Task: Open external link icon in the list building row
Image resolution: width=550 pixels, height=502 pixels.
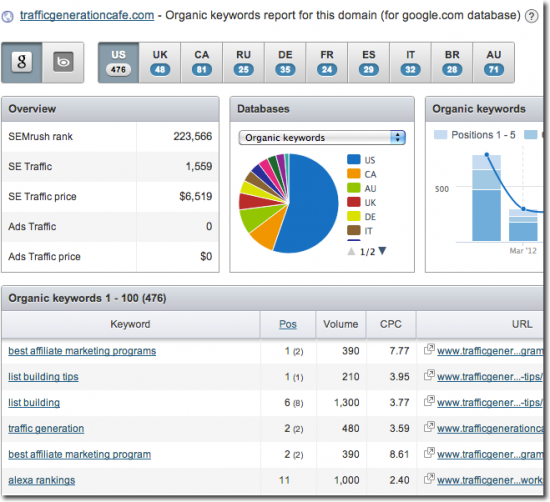Action: pyautogui.click(x=429, y=401)
